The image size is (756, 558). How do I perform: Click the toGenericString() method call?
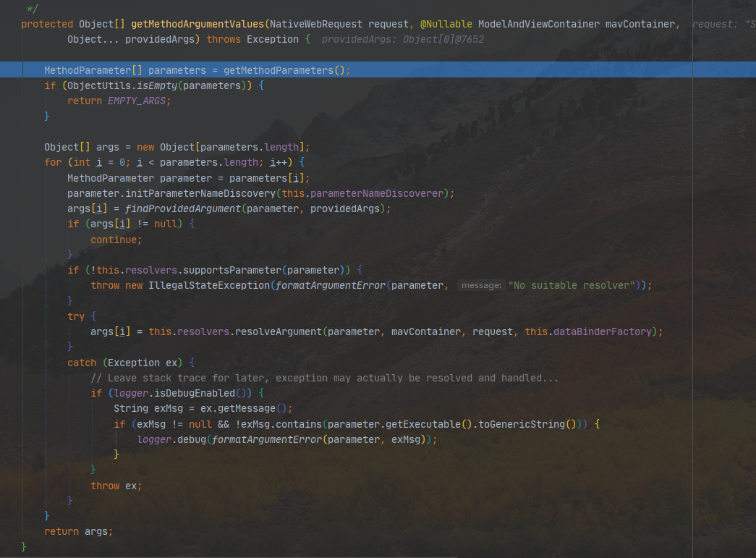[527, 424]
